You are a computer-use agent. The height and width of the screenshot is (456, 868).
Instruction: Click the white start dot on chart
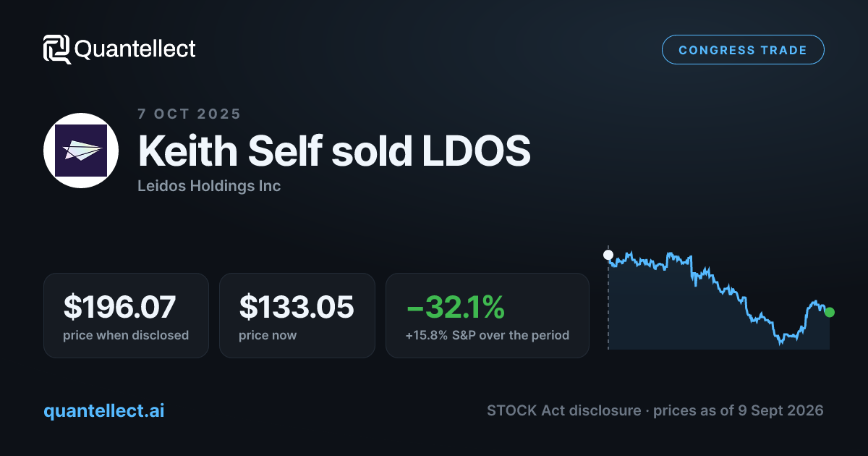608,255
